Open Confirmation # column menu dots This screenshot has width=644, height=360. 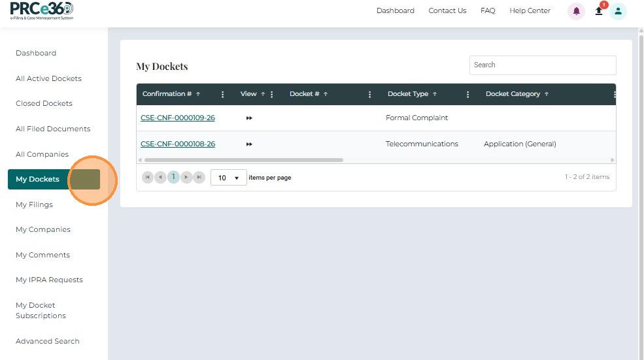(x=222, y=95)
